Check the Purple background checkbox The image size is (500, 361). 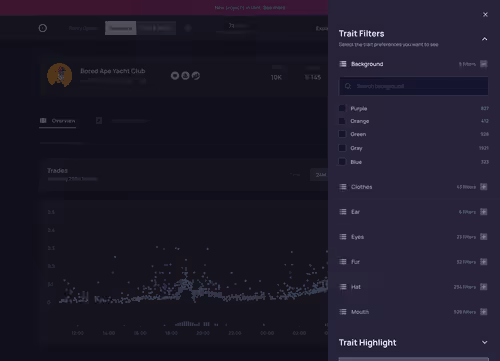tap(342, 108)
